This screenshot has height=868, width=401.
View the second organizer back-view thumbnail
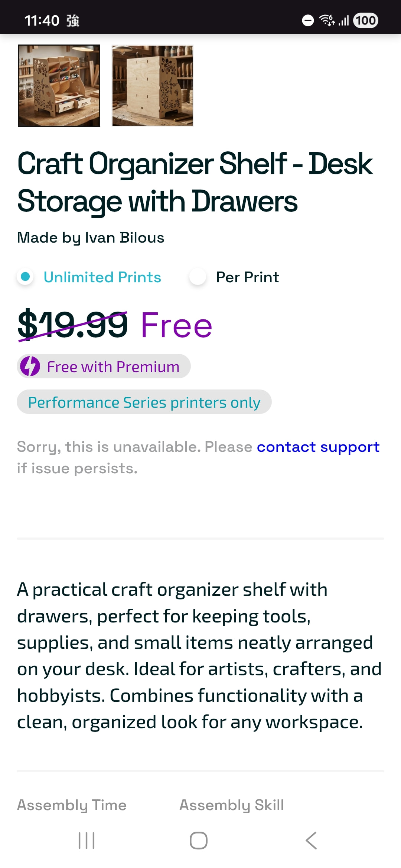pos(153,86)
